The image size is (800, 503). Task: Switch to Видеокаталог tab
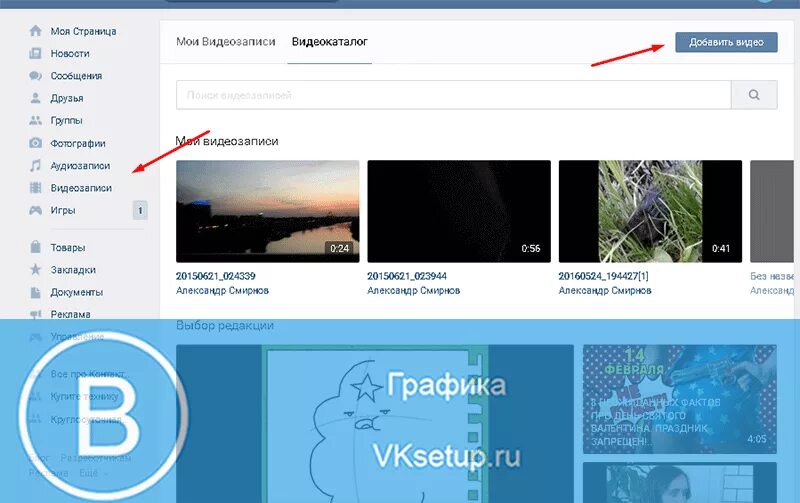pyautogui.click(x=330, y=42)
